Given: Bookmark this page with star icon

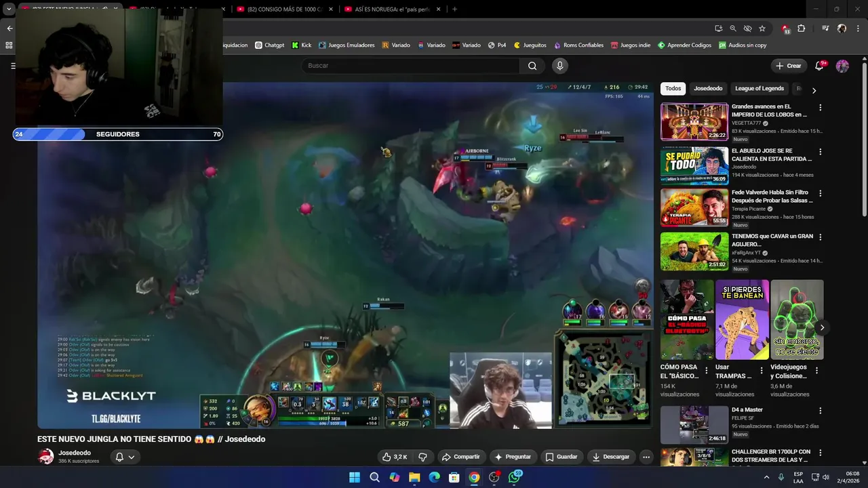Looking at the screenshot, I should tap(762, 28).
